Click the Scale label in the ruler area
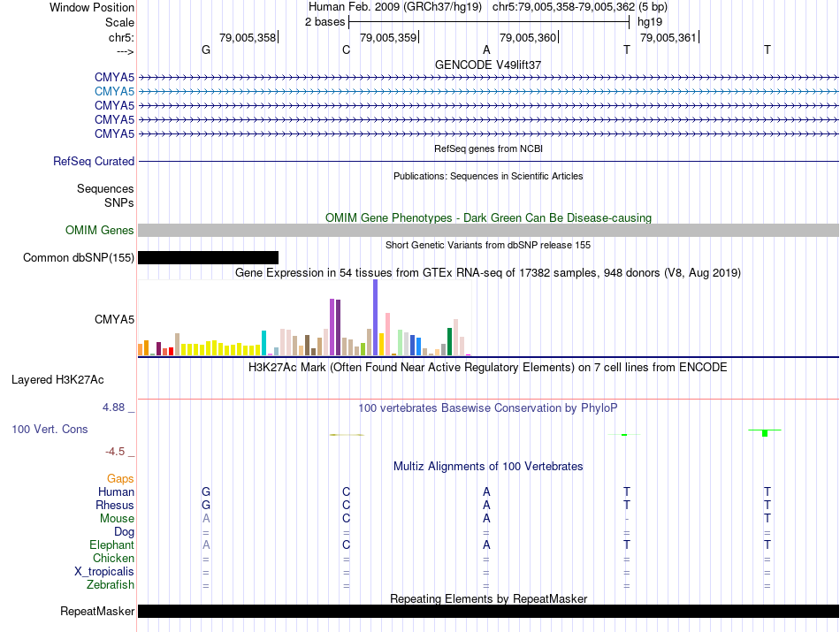 (119, 22)
